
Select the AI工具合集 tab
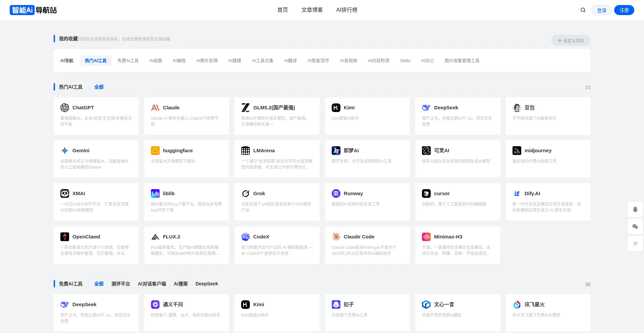[x=263, y=61]
